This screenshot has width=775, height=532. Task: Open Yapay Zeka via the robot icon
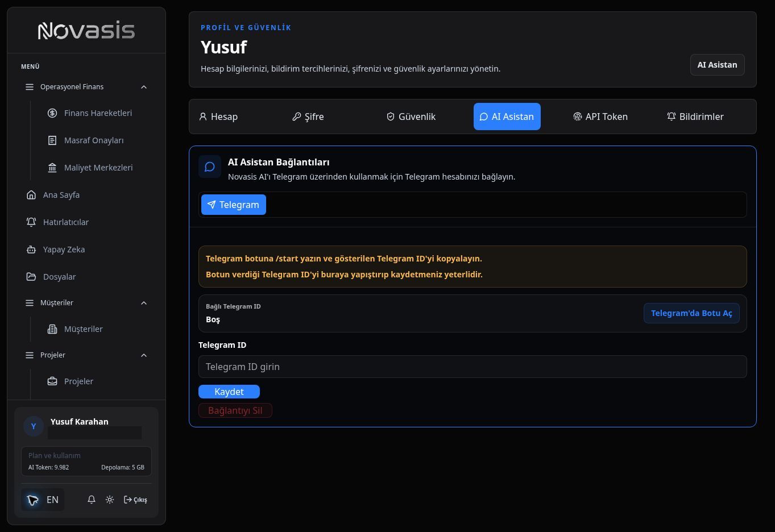pos(31,250)
